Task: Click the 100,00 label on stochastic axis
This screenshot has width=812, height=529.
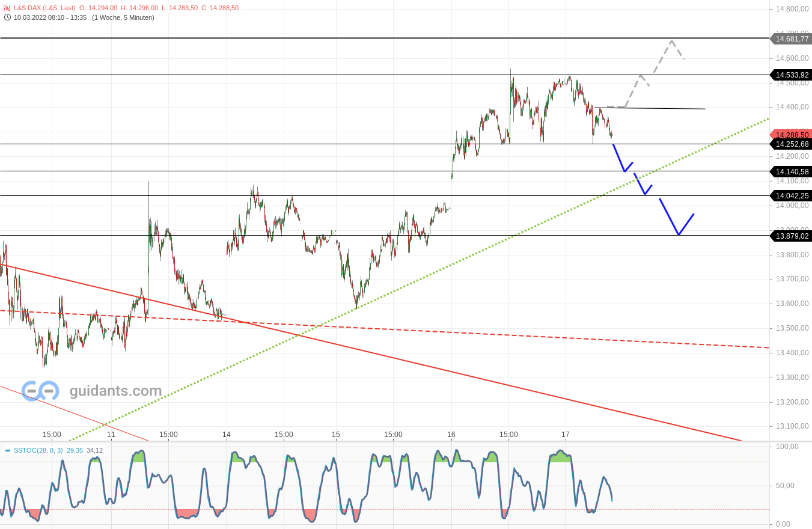Action: (787, 447)
